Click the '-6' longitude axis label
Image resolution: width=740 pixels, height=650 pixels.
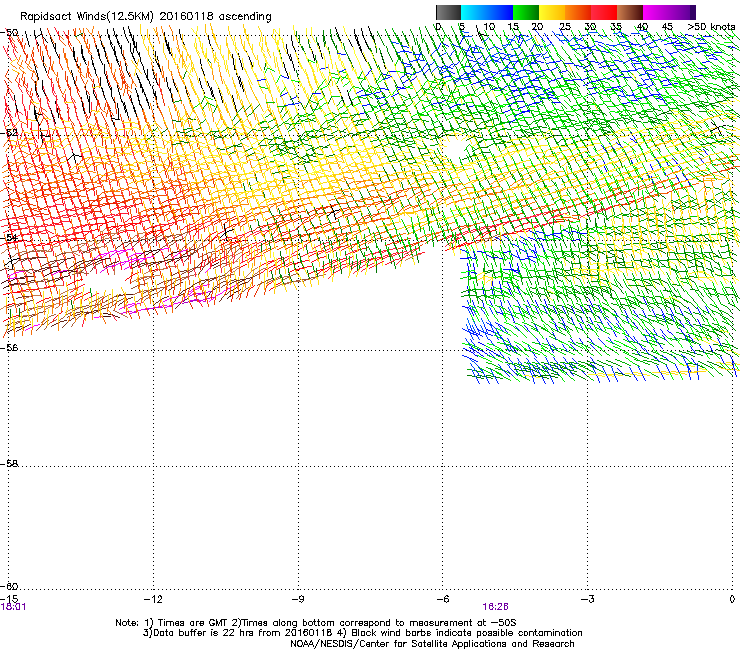[442, 599]
